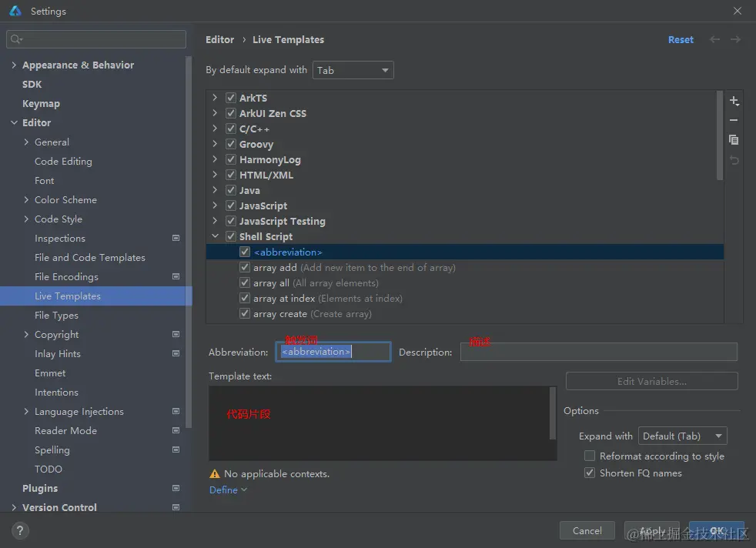The width and height of the screenshot is (756, 548).
Task: Toggle the ArkUI Zen CSS group checkbox
Action: [231, 113]
